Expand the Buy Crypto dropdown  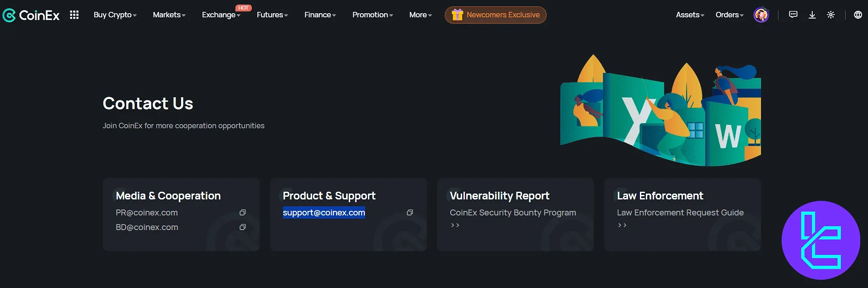point(115,15)
